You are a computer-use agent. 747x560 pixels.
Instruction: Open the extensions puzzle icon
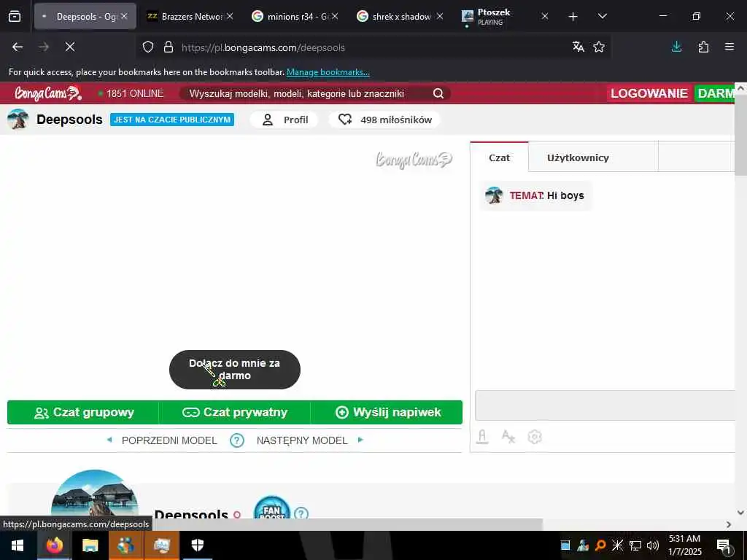coord(703,47)
